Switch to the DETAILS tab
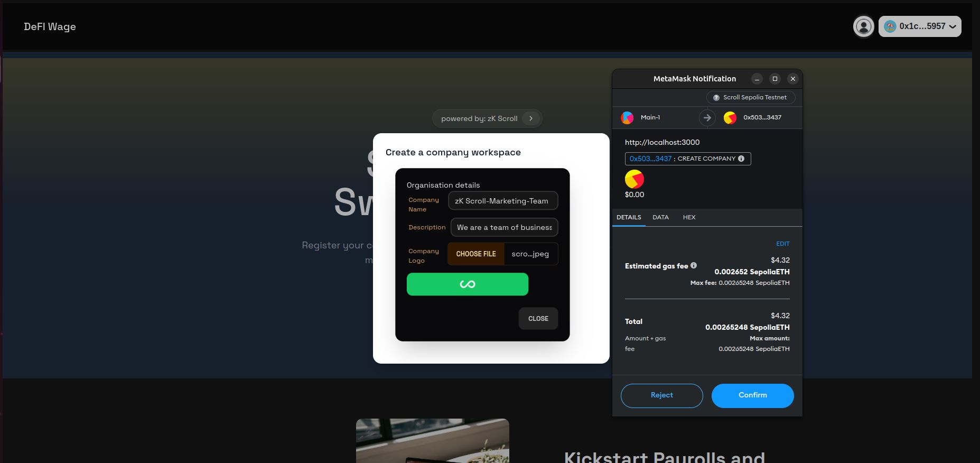 tap(629, 217)
